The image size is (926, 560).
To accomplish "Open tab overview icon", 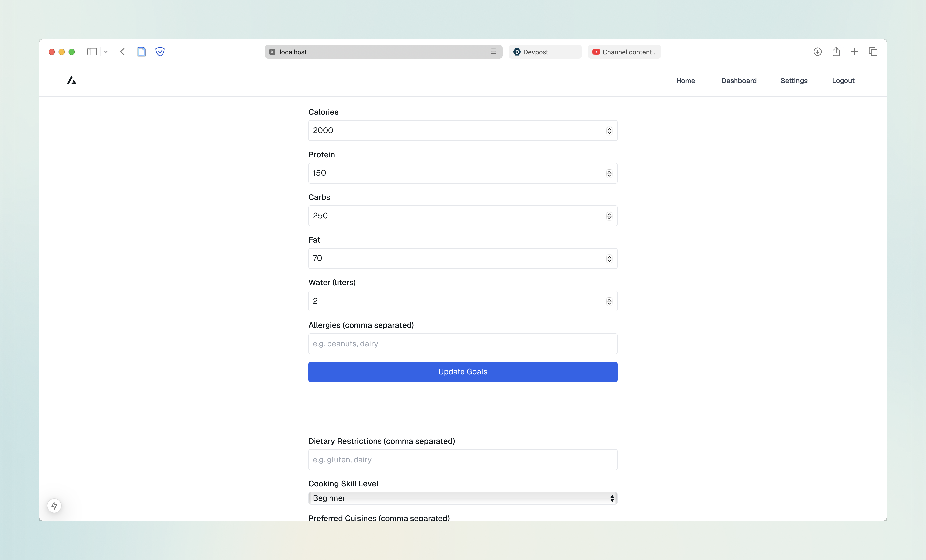I will point(873,52).
